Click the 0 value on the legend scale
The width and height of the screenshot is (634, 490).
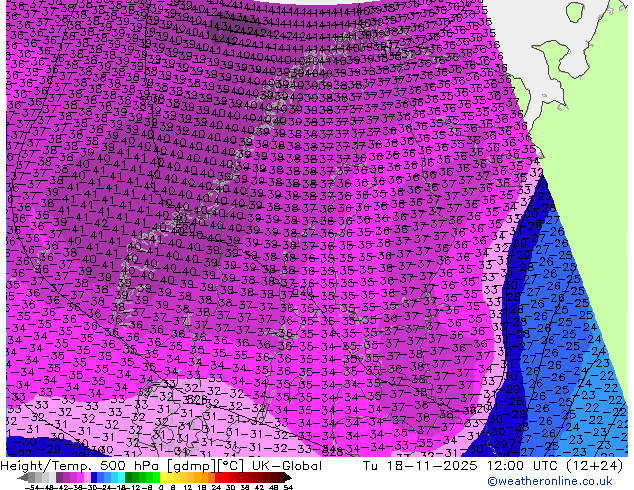coord(160,487)
